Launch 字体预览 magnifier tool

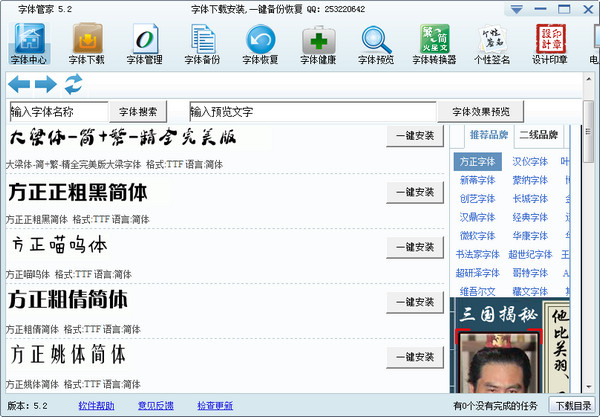coord(377,43)
